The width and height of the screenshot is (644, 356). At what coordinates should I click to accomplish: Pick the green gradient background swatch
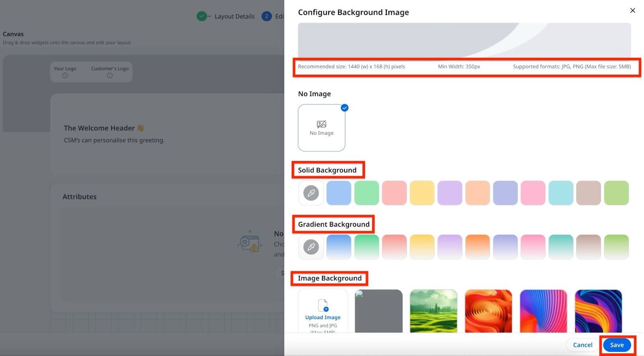pyautogui.click(x=367, y=247)
